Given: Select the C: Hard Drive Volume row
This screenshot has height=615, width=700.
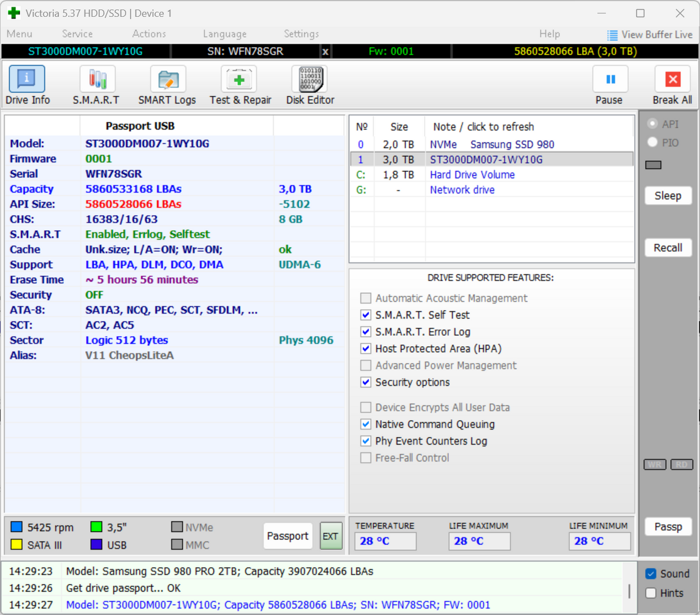Looking at the screenshot, I should 492,175.
